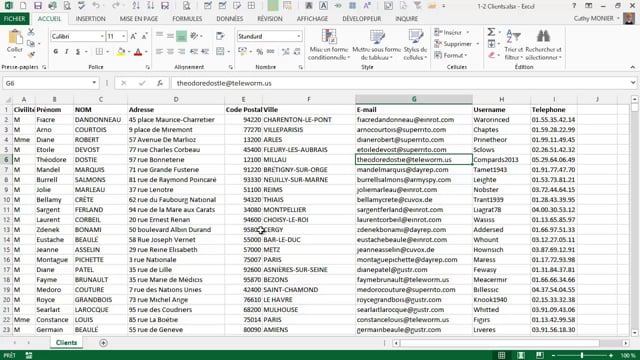Open the Calibri font name dropdown

pos(102,36)
